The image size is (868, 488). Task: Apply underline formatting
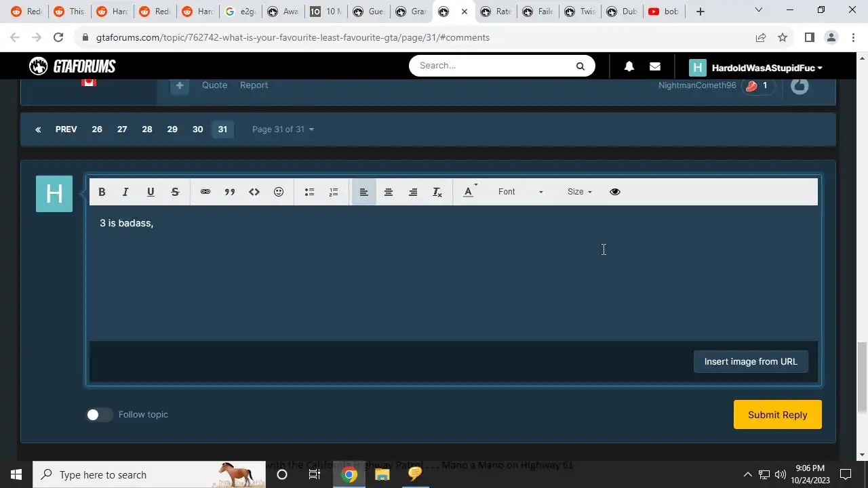tap(151, 192)
